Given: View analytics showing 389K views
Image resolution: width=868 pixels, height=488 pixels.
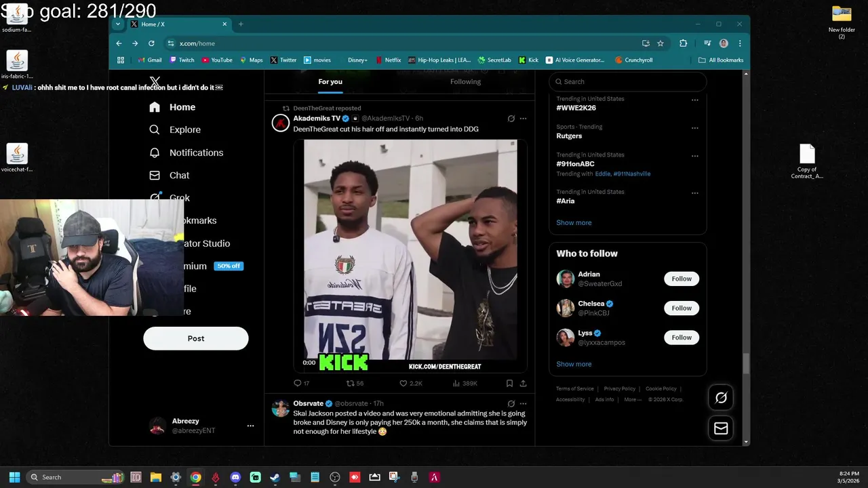Looking at the screenshot, I should coord(464,383).
